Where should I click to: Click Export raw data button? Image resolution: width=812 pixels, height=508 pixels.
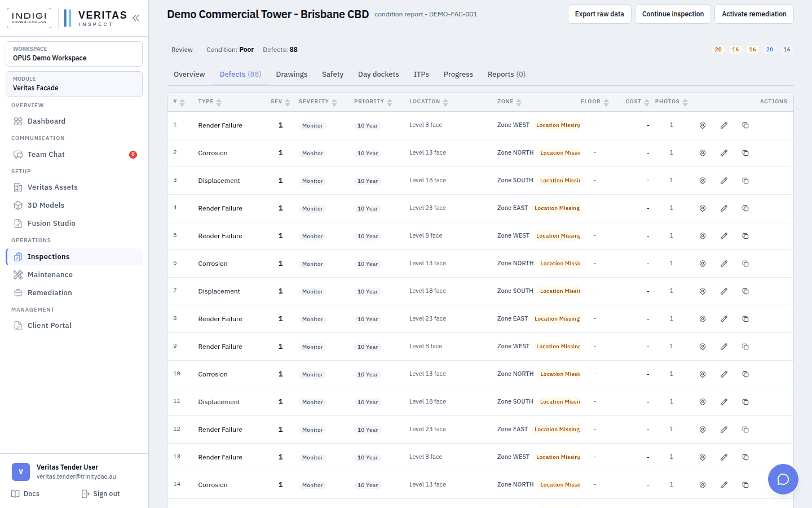599,14
